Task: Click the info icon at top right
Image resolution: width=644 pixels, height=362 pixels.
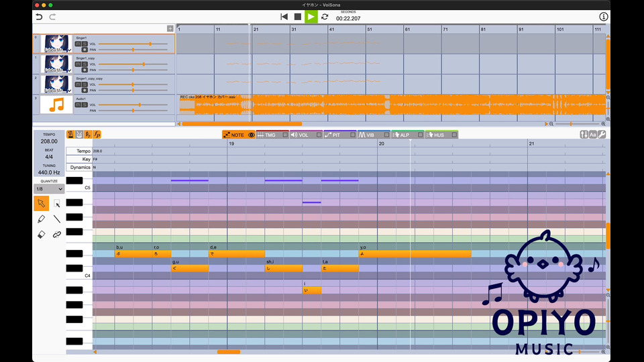Action: click(604, 17)
